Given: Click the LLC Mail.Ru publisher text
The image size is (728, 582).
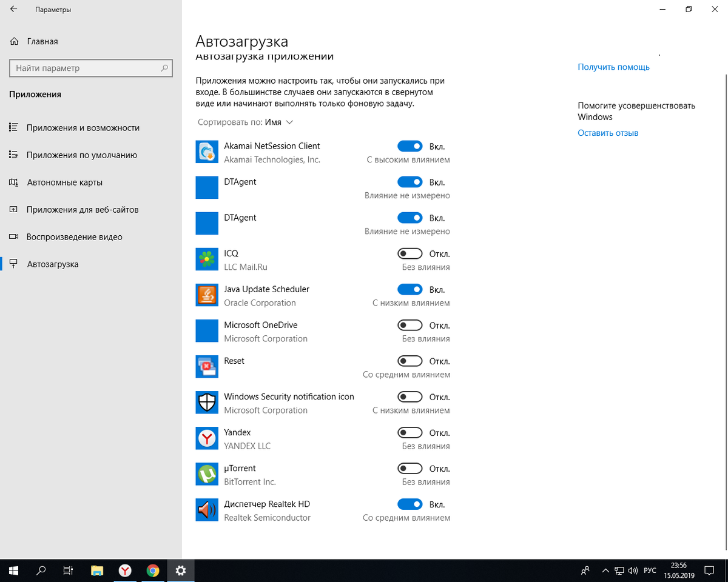Looking at the screenshot, I should (246, 267).
